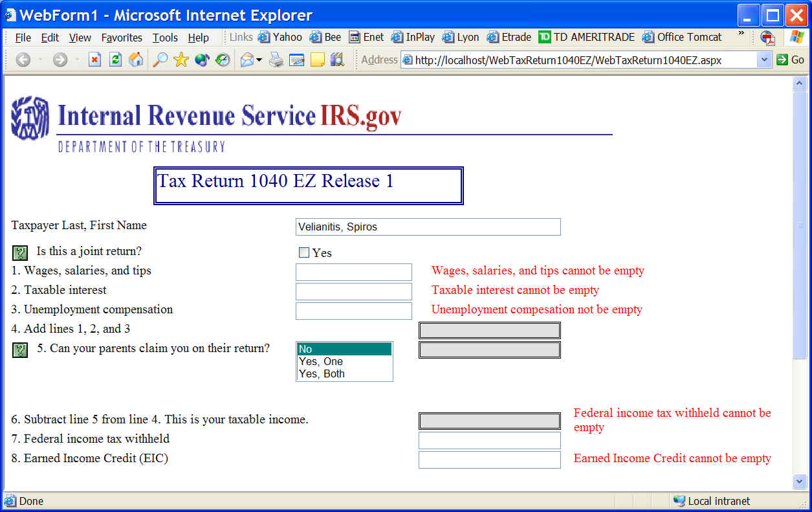Click the yellow Discuss note icon
Viewport: 812px width, 512px height.
(x=317, y=60)
